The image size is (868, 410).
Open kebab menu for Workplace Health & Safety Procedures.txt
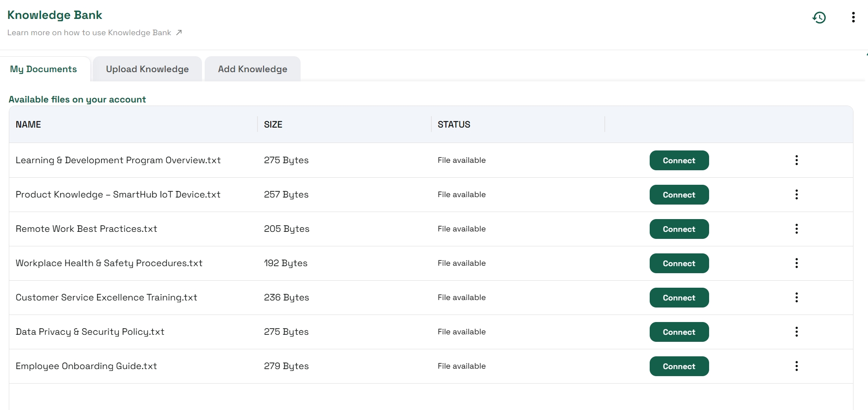point(796,263)
